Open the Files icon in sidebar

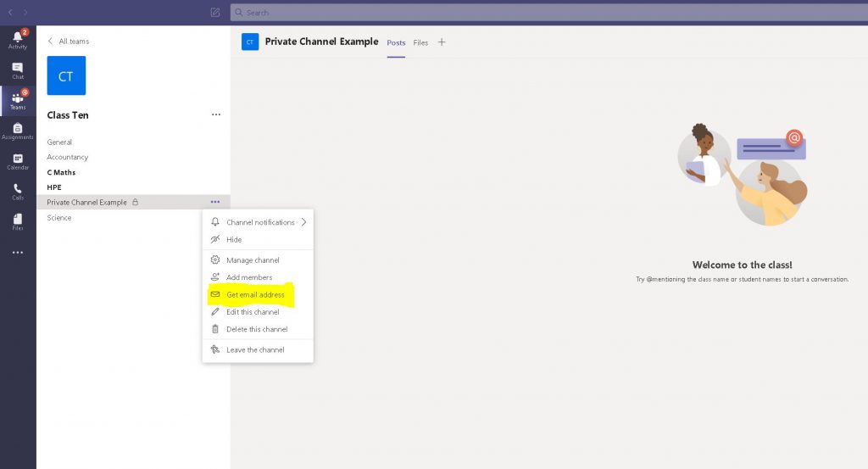coord(18,221)
